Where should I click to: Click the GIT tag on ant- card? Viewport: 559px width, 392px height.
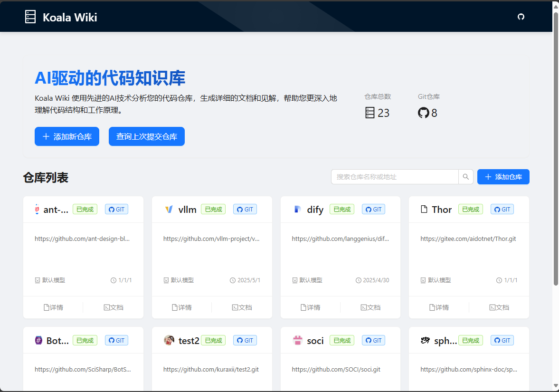pos(116,210)
